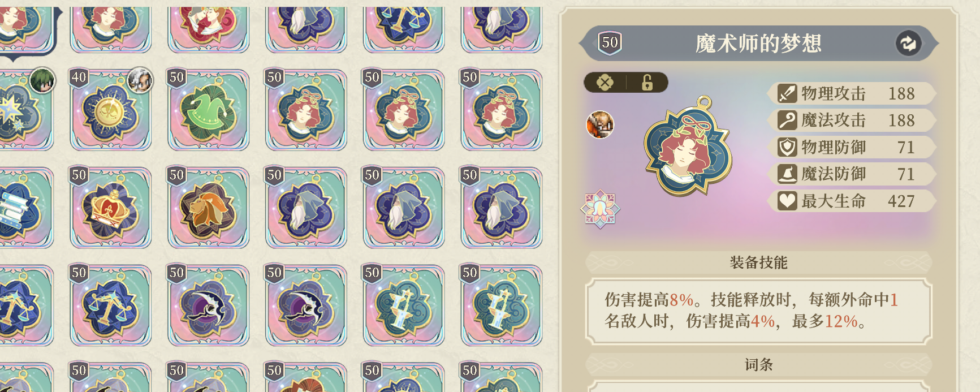
Task: Click the 装备技能 section header
Action: coord(758,262)
